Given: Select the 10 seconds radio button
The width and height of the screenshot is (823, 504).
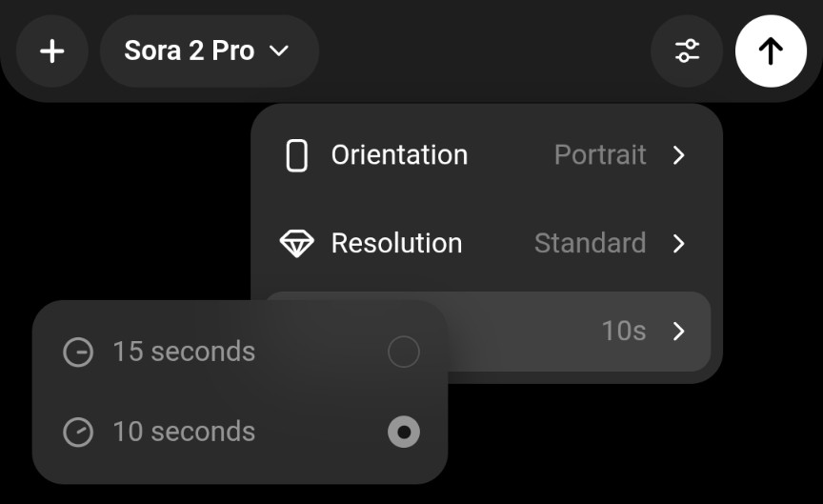Looking at the screenshot, I should (403, 433).
